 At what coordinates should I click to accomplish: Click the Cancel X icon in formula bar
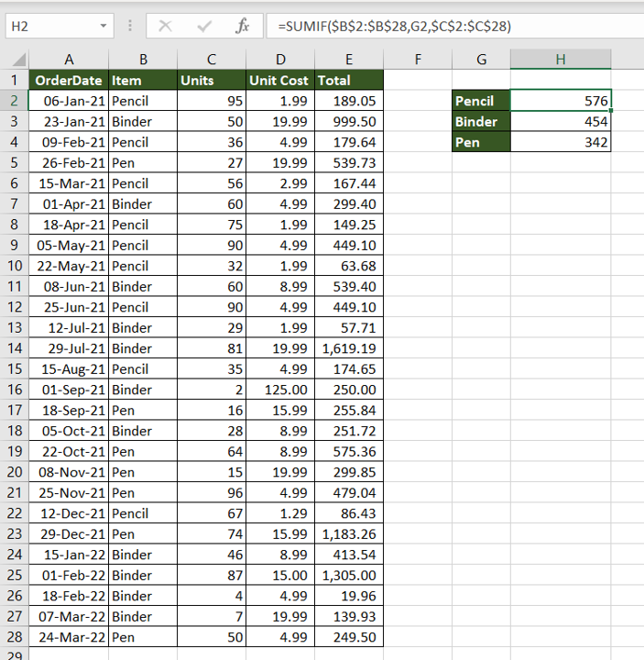click(x=166, y=27)
